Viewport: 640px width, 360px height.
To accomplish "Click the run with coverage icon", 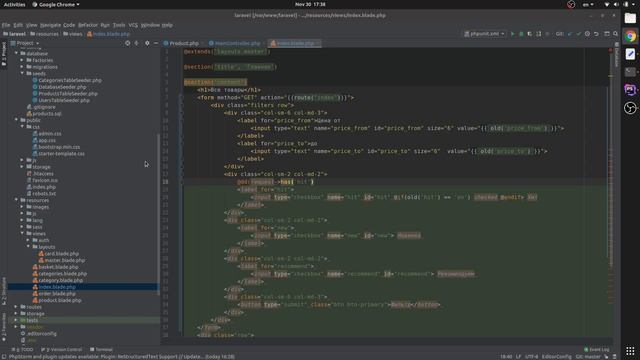I will click(x=530, y=34).
